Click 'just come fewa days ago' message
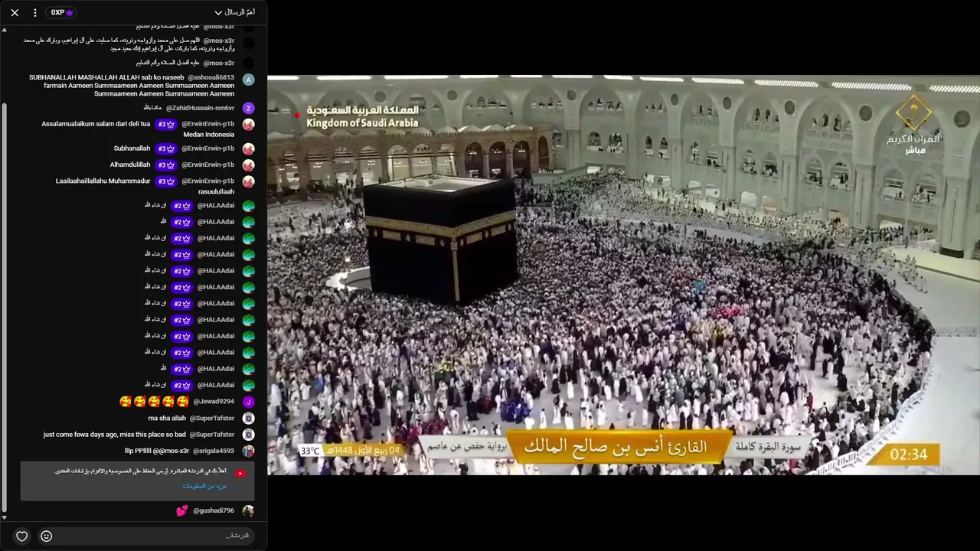The image size is (980, 551). 115,435
